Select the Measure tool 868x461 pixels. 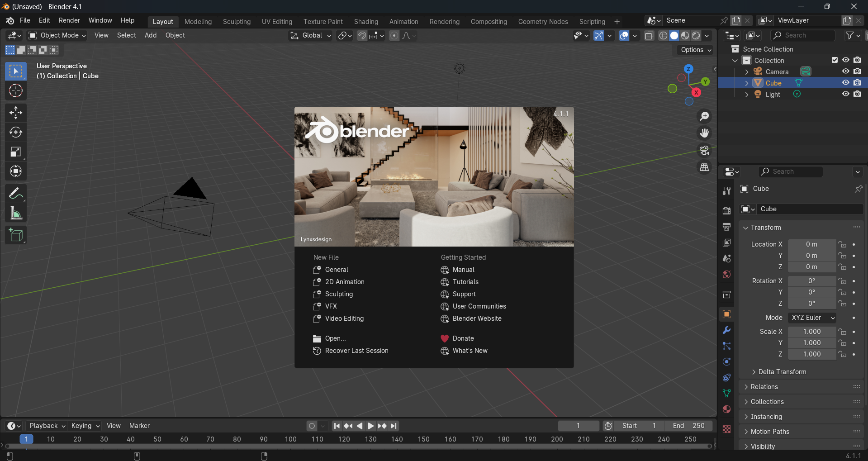(x=16, y=213)
